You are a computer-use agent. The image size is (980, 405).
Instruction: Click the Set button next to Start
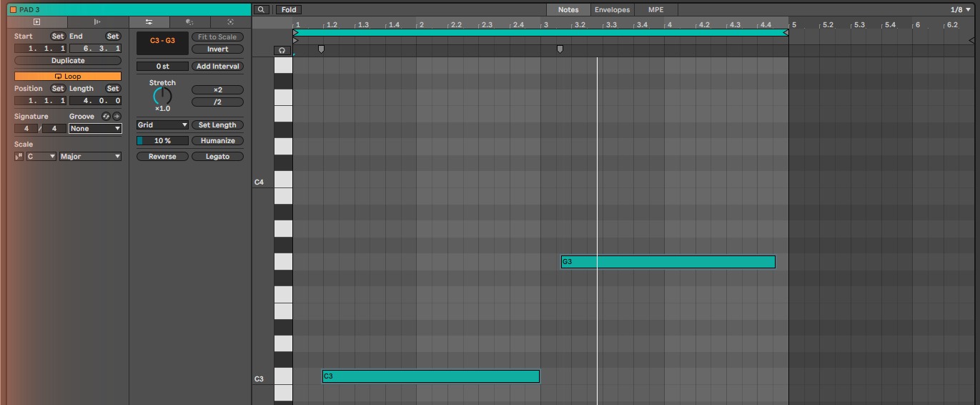tap(58, 36)
